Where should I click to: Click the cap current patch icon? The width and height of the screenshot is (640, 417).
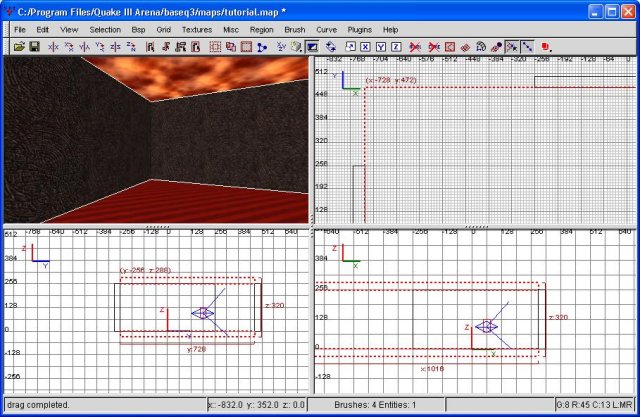click(496, 47)
